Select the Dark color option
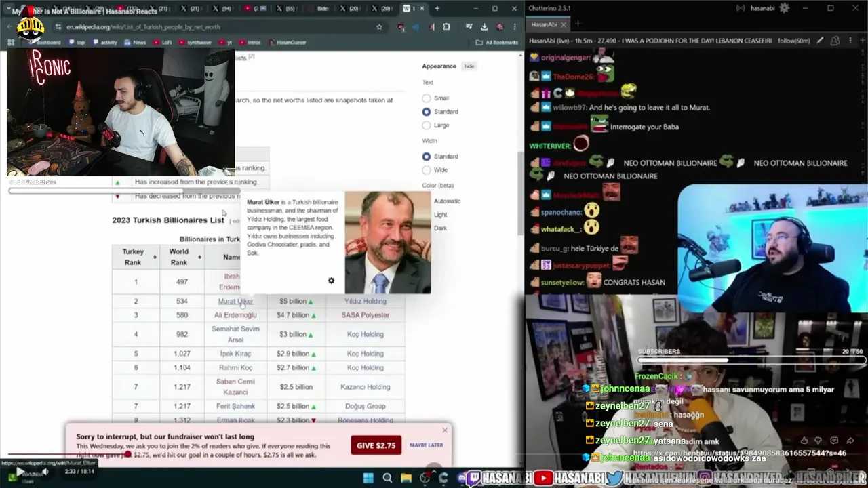The image size is (868, 488). [x=440, y=228]
